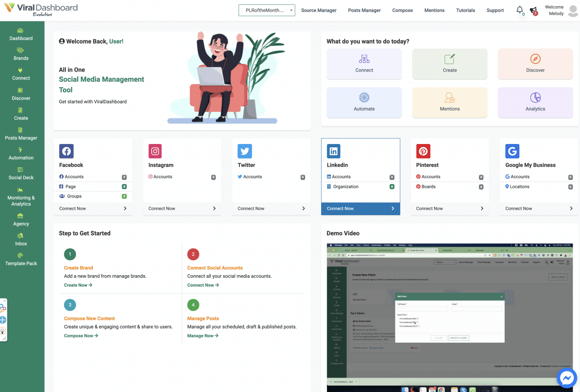
Task: Click the Google My Business Locations row
Action: point(539,187)
